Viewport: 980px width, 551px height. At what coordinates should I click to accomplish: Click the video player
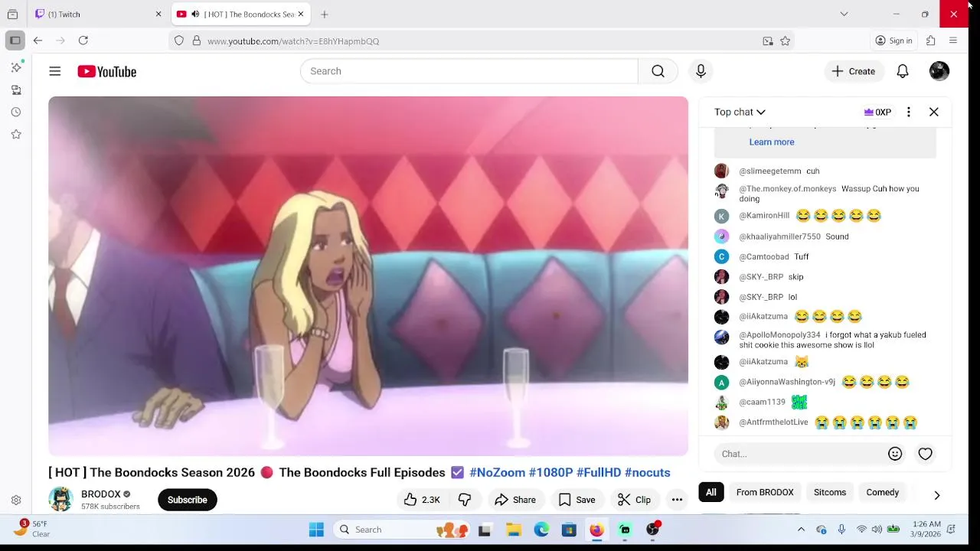tap(368, 276)
